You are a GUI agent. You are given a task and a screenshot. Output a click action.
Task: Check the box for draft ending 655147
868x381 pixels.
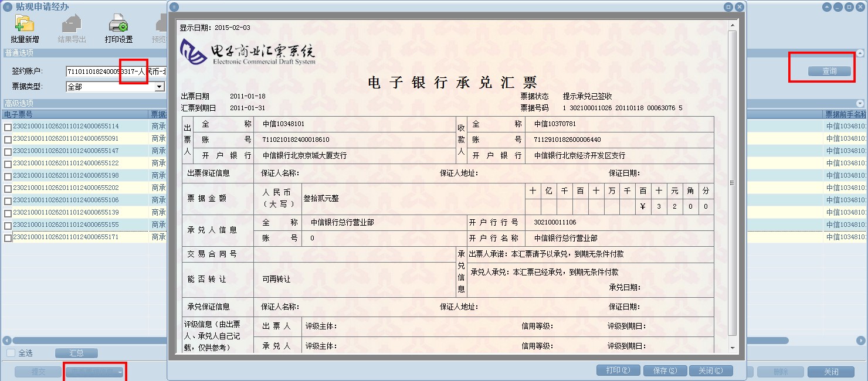pos(8,152)
